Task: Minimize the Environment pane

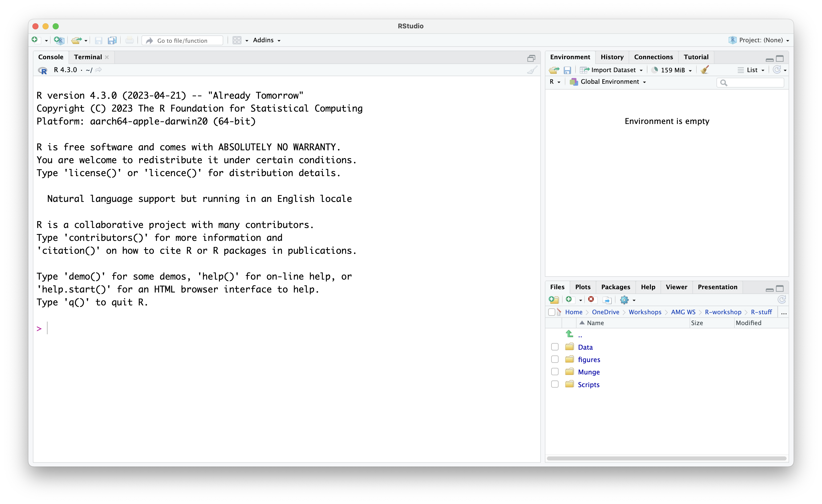Action: tap(770, 59)
